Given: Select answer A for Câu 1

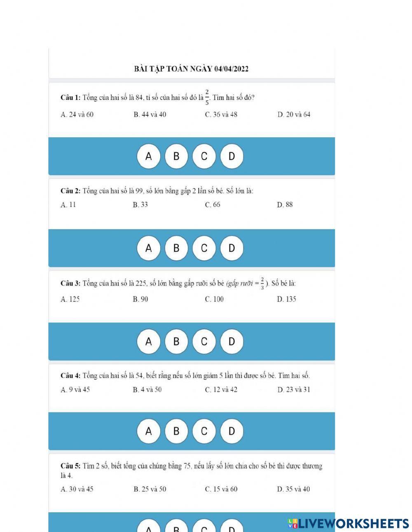Looking at the screenshot, I should click(x=149, y=157).
